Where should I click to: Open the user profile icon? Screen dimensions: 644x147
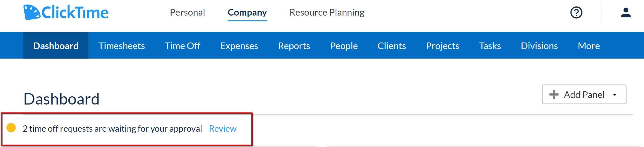click(x=626, y=12)
